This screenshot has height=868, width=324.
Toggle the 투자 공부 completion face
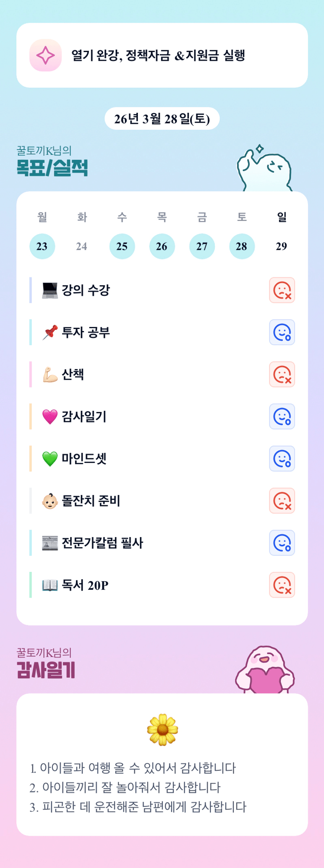(x=282, y=333)
